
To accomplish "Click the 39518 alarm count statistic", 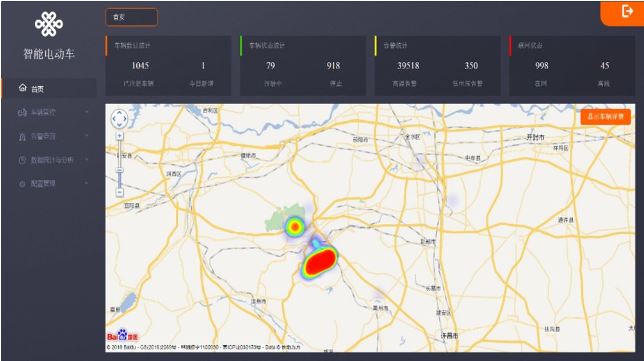I will (408, 65).
